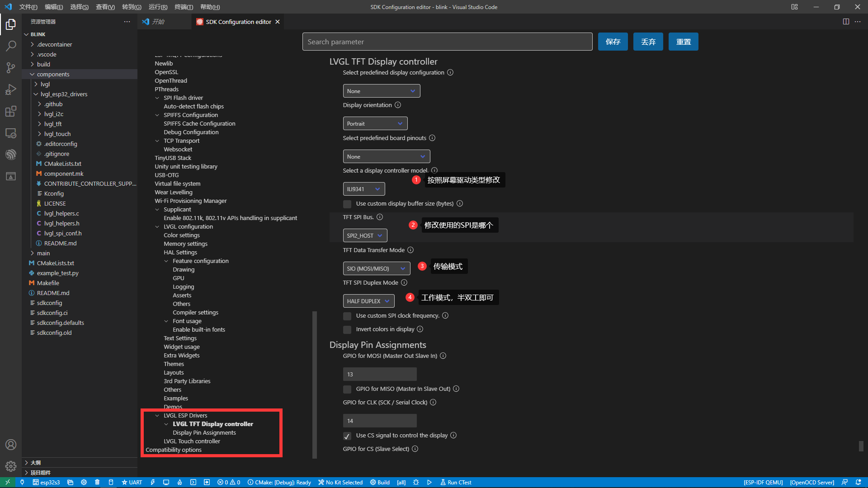Image resolution: width=868 pixels, height=488 pixels.
Task: Select the UART flash method
Action: [x=132, y=482]
